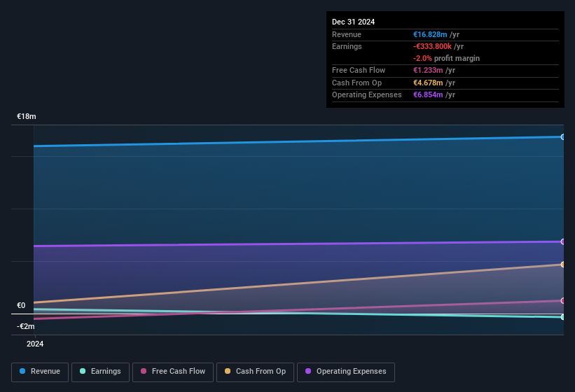The height and width of the screenshot is (392, 575).
Task: Click the Operating Expenses tooltip label
Action: coord(367,95)
